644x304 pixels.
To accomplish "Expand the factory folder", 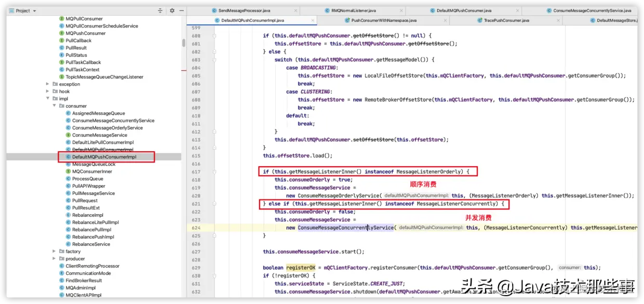I will (55, 252).
